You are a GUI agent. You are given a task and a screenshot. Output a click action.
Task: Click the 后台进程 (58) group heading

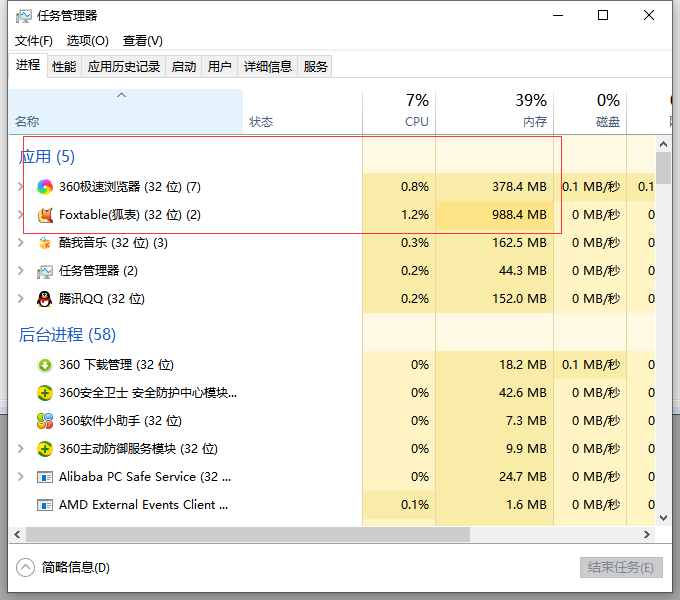[67, 335]
